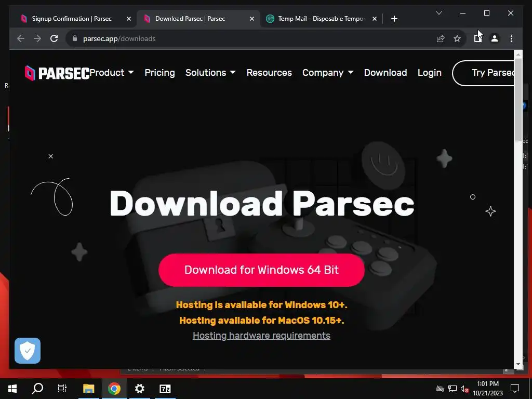
Task: Click the network icon in system tray
Action: click(x=453, y=389)
